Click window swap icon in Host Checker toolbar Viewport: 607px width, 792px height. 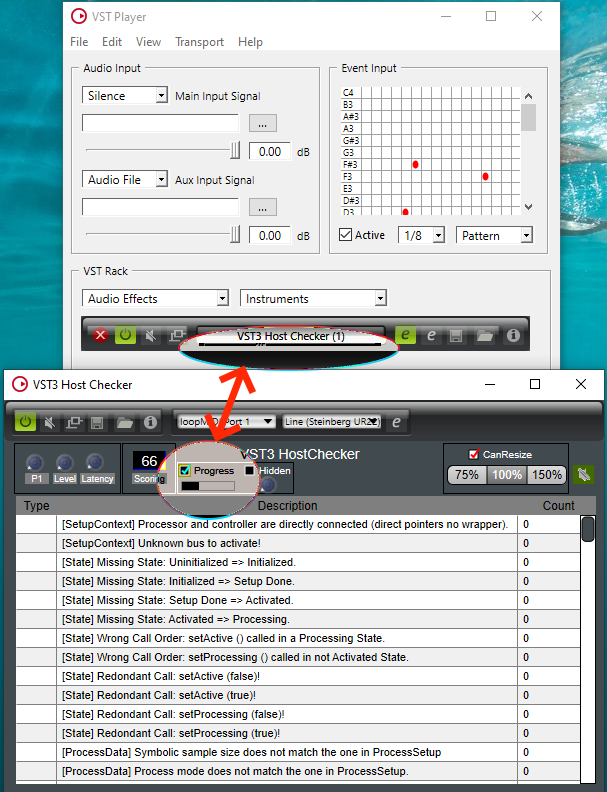tap(74, 422)
